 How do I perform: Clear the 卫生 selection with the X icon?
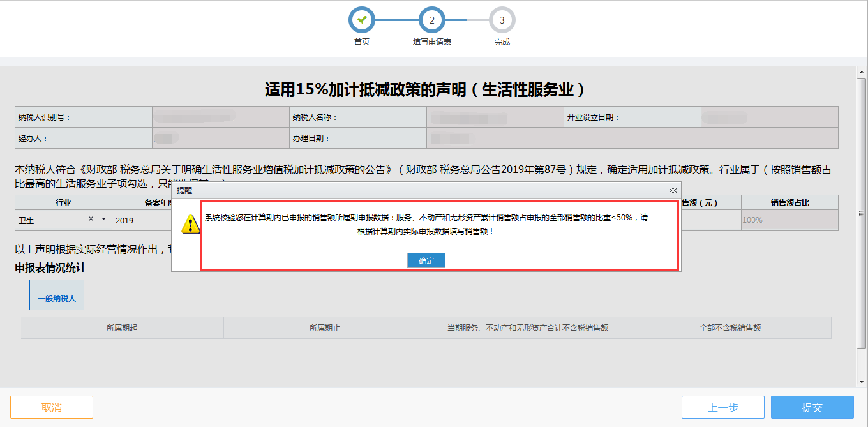[x=89, y=219]
